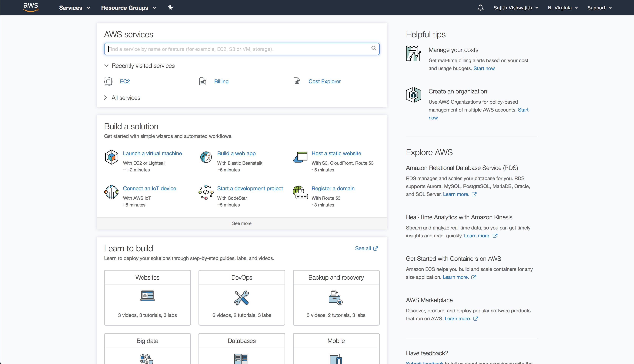
Task: Open the Cost Explorer link
Action: tap(324, 82)
